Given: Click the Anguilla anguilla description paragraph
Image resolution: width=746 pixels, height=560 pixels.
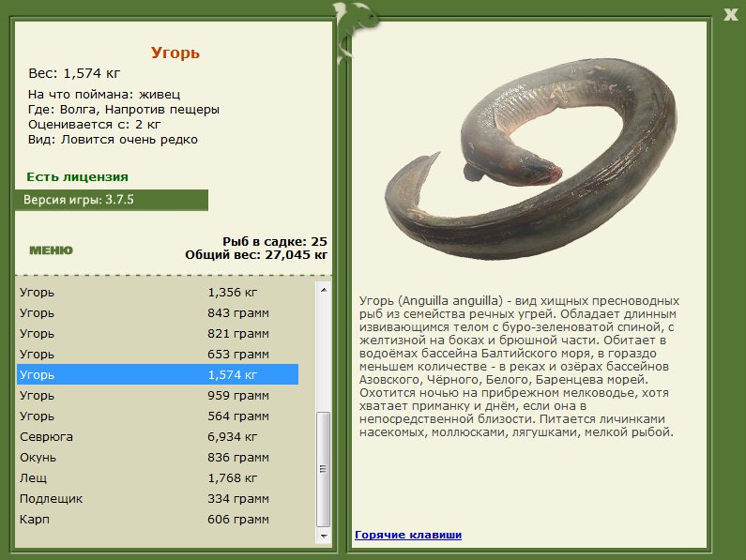Looking at the screenshot, I should pyautogui.click(x=519, y=367).
